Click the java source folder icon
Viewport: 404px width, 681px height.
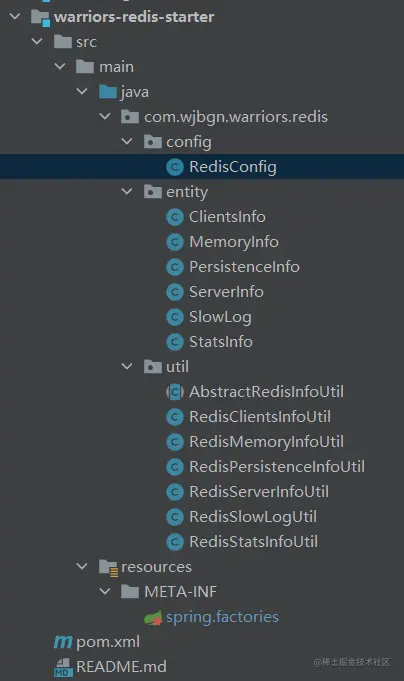pos(108,92)
